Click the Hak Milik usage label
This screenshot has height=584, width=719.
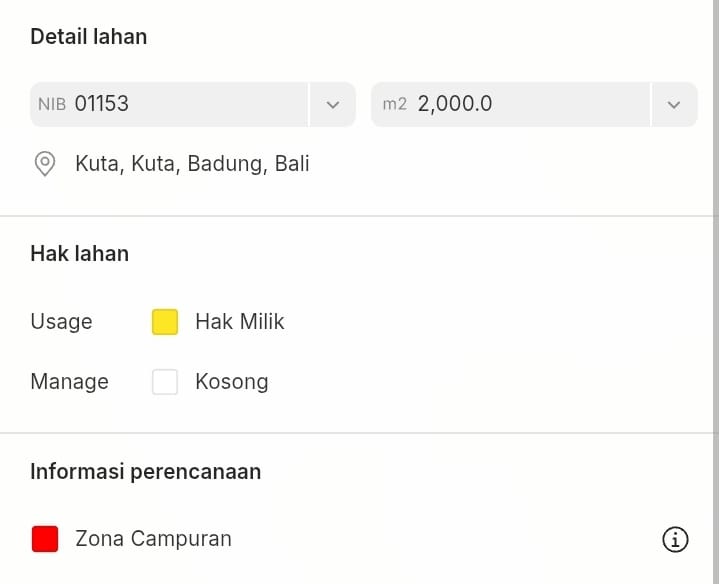click(240, 322)
